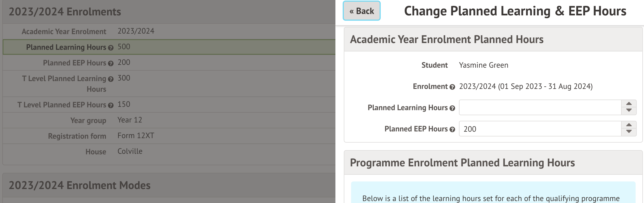Click help icon beside Enrolment label
The width and height of the screenshot is (644, 203).
click(x=452, y=87)
